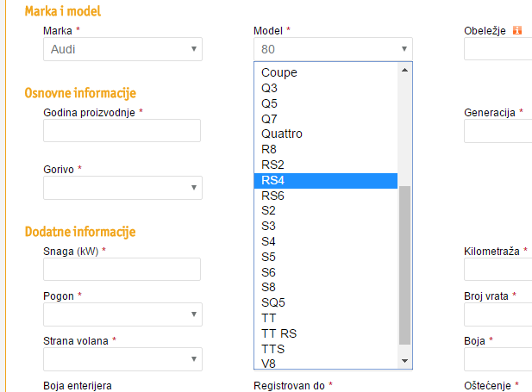The width and height of the screenshot is (532, 392).
Task: Focus the Kilometraža input field
Action: click(498, 270)
